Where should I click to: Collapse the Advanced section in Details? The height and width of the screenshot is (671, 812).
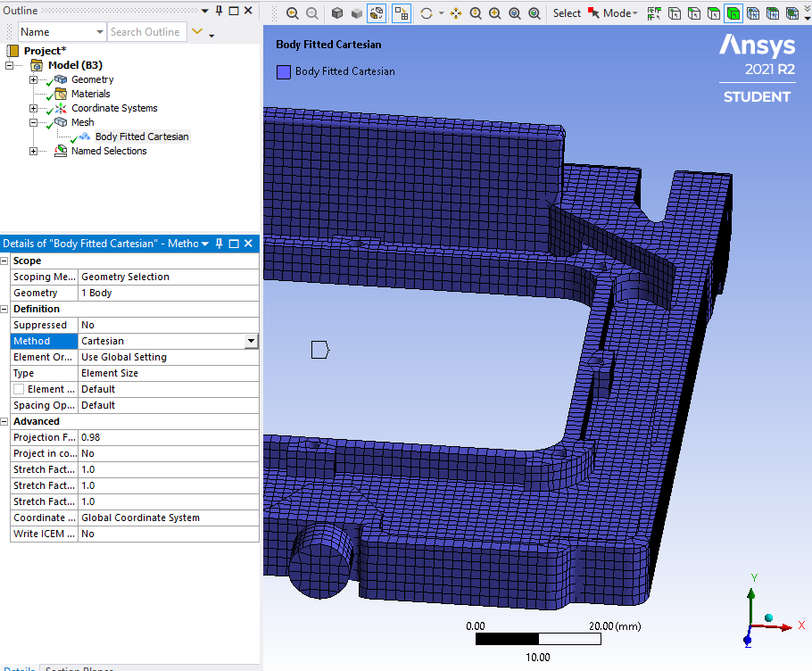[x=5, y=421]
